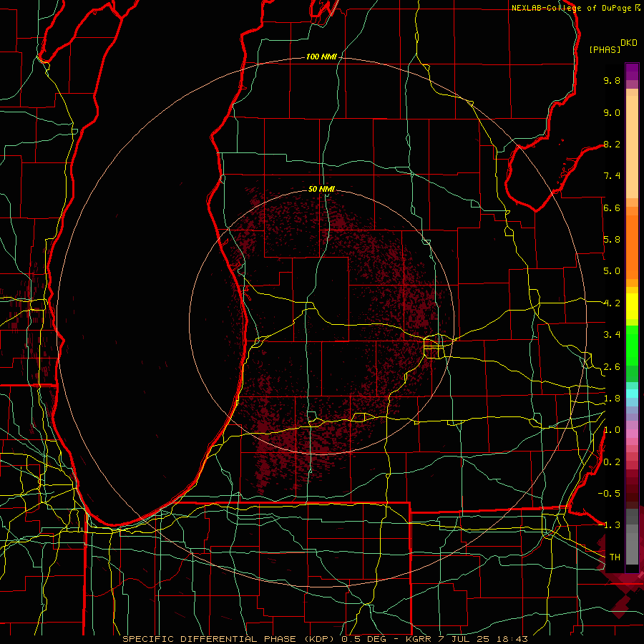Pick the gray color bar segment
644x644 pixels.
tap(632, 545)
